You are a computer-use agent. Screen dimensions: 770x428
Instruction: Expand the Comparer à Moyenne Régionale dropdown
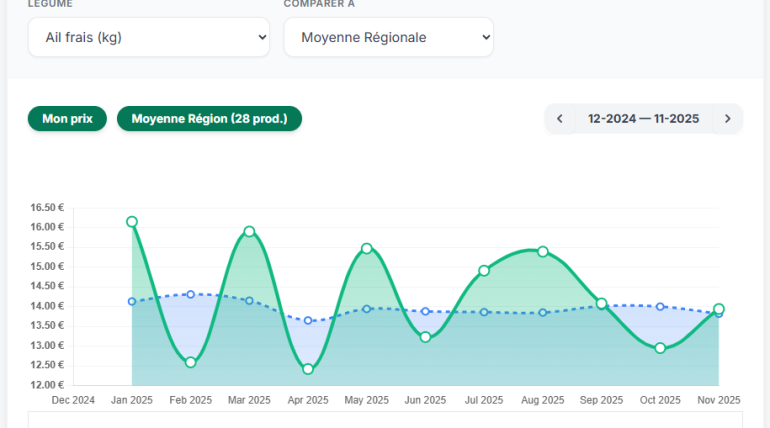point(388,37)
